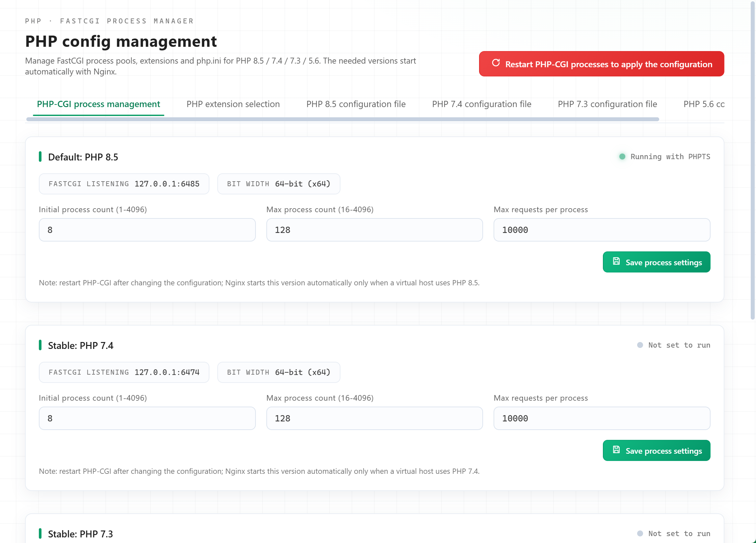Focus PHP 7.4 initial process count field
The image size is (756, 543).
[147, 418]
